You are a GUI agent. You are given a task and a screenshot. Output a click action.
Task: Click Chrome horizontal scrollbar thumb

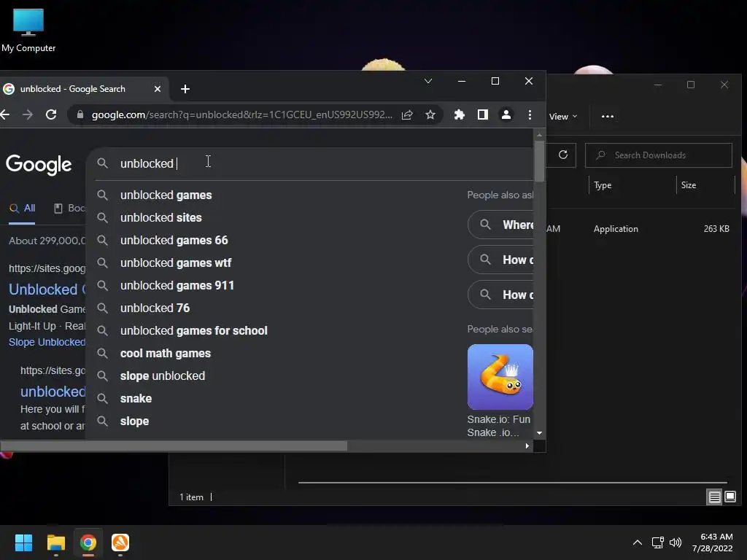tap(174, 446)
